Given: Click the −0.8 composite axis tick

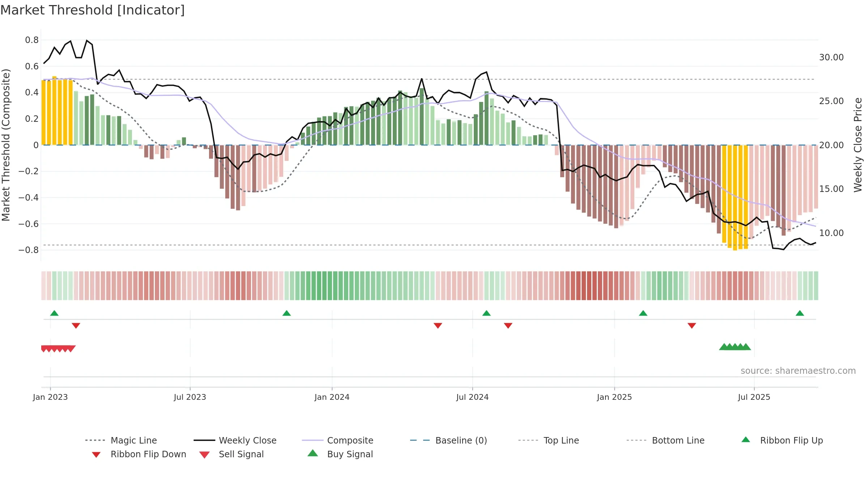Looking at the screenshot, I should point(29,250).
